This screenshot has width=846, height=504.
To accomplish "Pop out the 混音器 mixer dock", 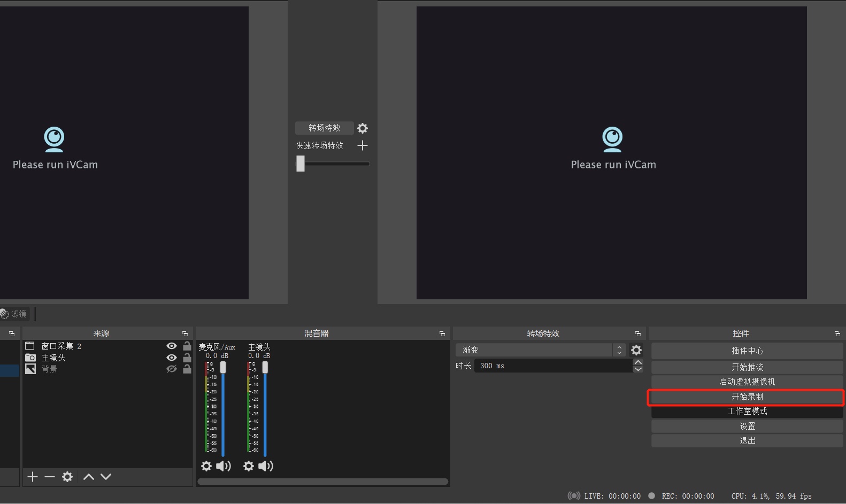I will click(x=442, y=334).
